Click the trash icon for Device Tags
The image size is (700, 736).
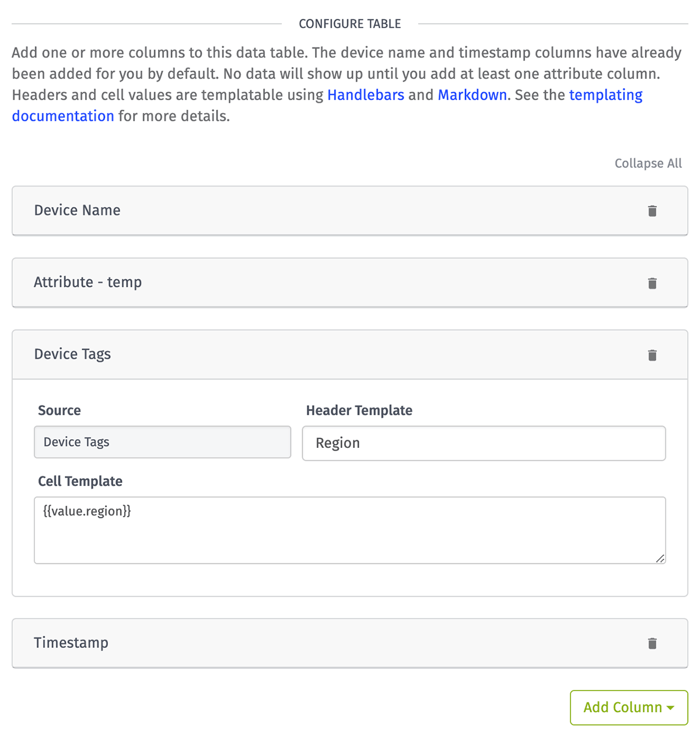pyautogui.click(x=652, y=355)
